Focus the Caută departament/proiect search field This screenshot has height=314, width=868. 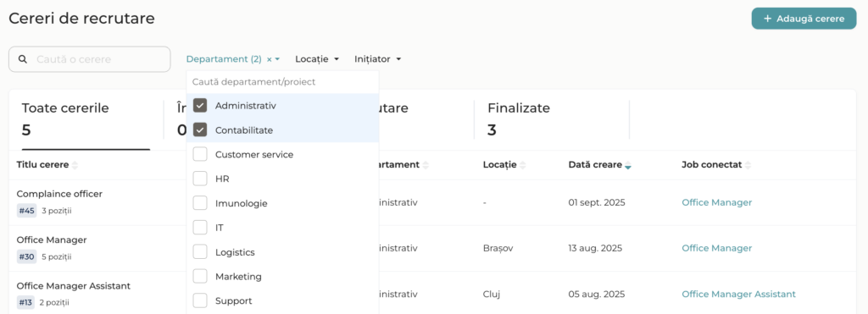coord(282,82)
